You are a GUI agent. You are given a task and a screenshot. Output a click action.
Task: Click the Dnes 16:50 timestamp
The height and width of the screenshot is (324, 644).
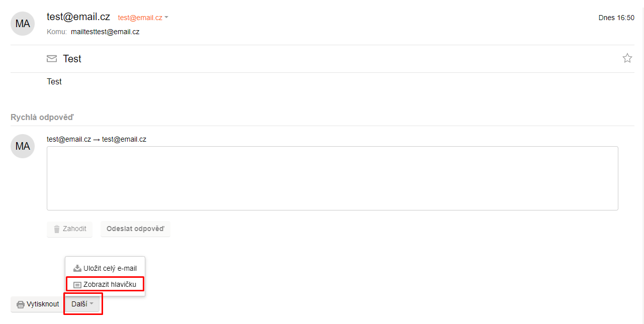point(616,18)
